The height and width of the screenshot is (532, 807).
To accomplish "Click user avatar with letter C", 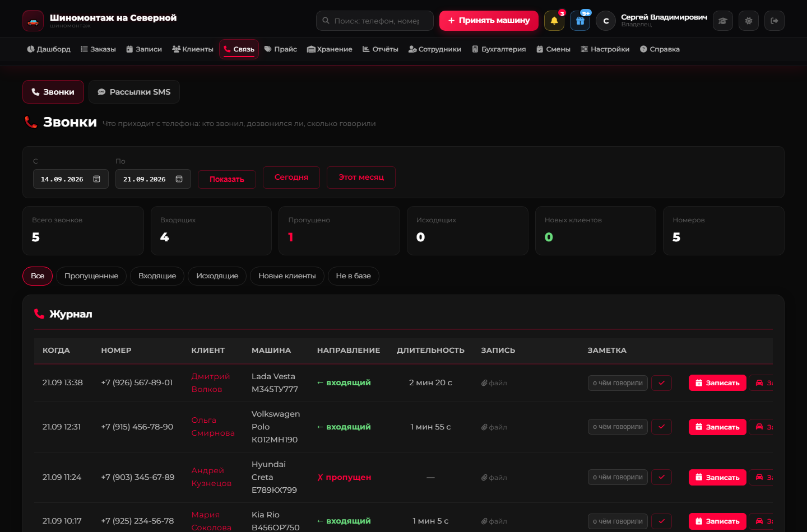I will [x=606, y=21].
